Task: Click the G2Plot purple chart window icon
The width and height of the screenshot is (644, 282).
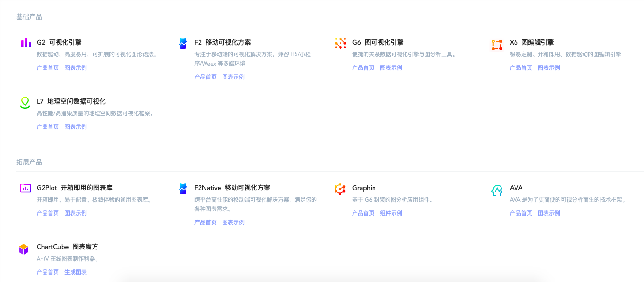Action: [x=26, y=188]
